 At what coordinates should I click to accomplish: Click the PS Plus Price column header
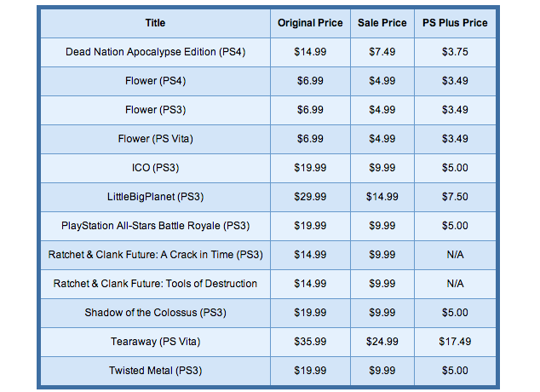[456, 23]
